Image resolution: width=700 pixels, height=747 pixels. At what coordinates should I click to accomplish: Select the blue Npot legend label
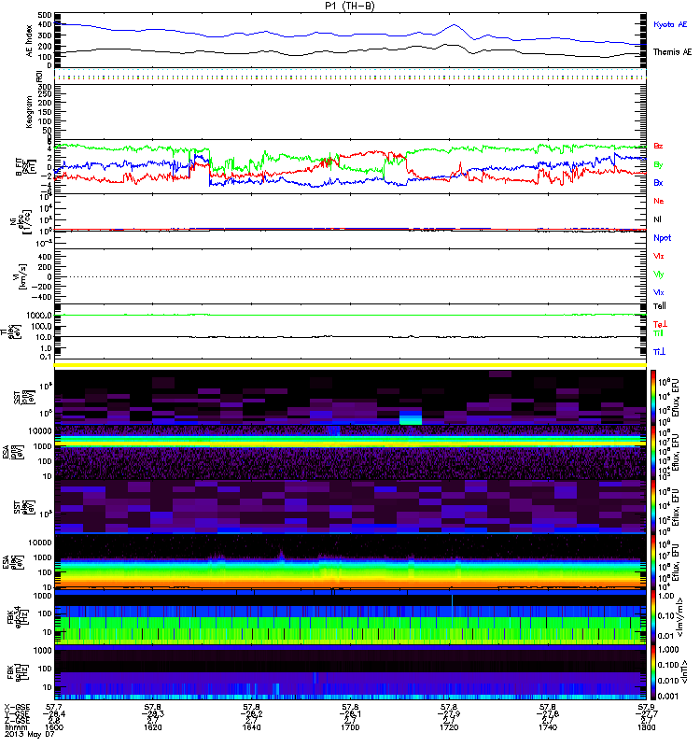point(663,238)
